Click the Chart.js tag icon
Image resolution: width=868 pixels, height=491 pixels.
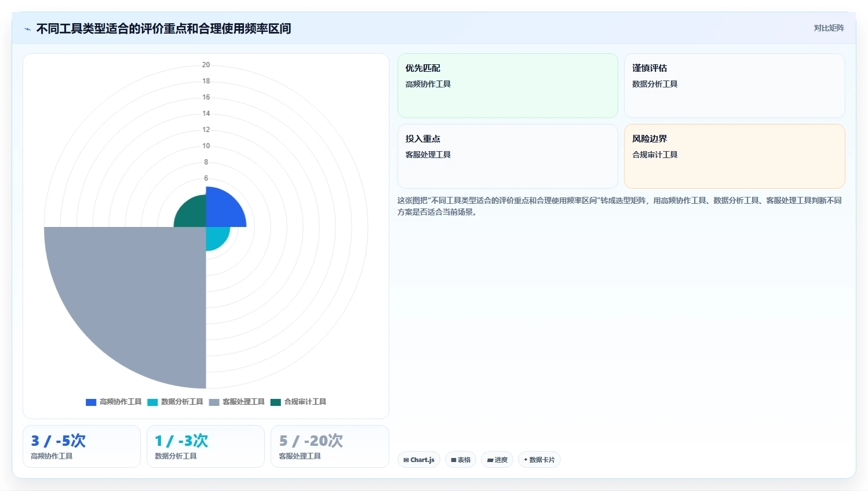tap(406, 460)
